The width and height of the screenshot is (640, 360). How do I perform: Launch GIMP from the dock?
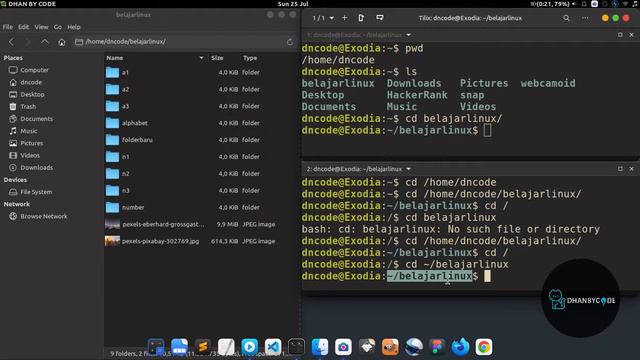click(x=390, y=347)
